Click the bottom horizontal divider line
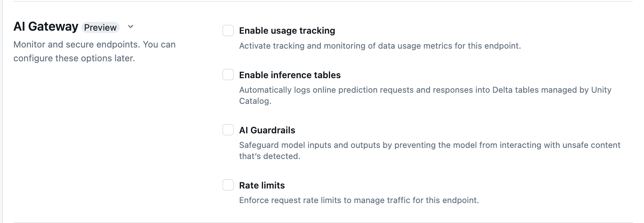The height and width of the screenshot is (223, 644). 322,222
